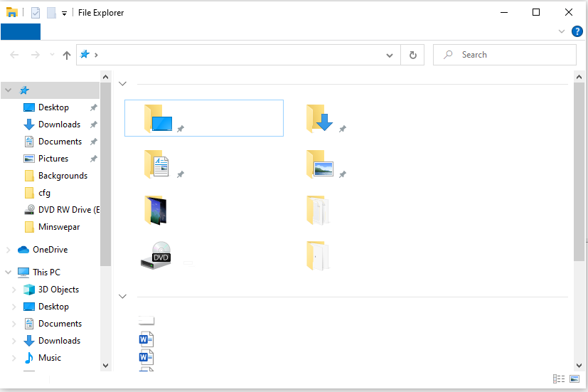Open the first Word document in recent files
This screenshot has width=588, height=392.
click(146, 339)
